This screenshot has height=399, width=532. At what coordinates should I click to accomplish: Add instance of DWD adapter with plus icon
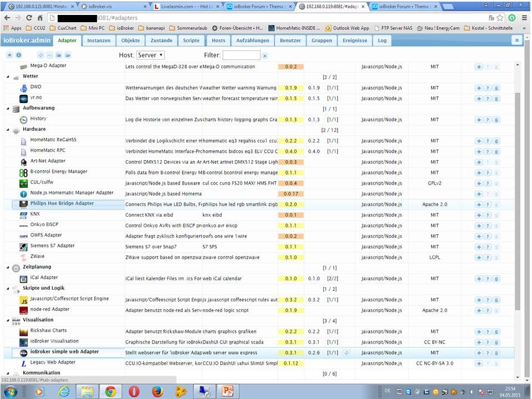pos(479,88)
